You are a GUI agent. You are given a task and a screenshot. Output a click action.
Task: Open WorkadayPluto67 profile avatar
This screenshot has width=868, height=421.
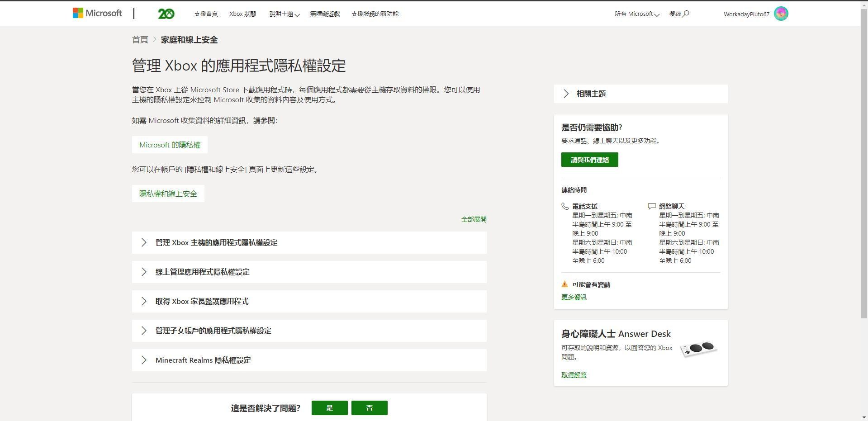(781, 14)
